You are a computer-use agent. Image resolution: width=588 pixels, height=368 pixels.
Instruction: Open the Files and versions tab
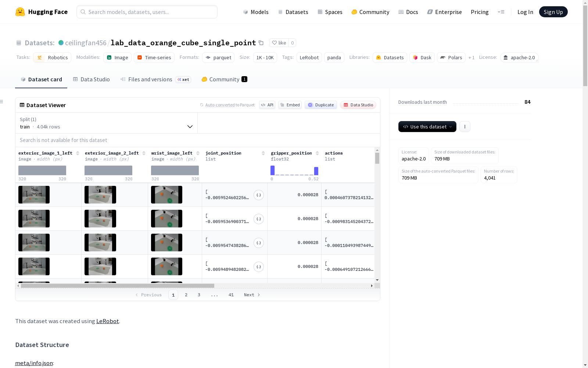click(x=155, y=79)
